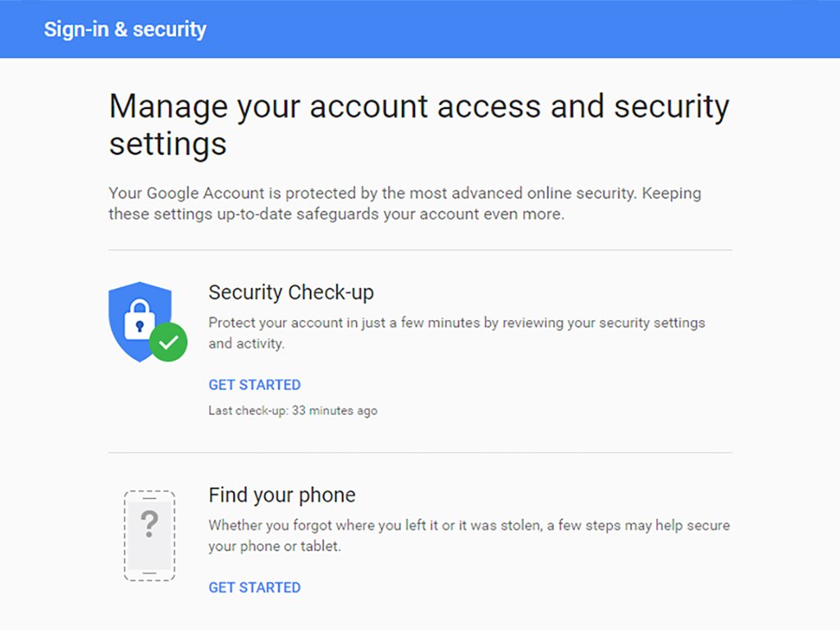This screenshot has height=630, width=840.
Task: Click the Find your phone description text
Action: tap(469, 535)
